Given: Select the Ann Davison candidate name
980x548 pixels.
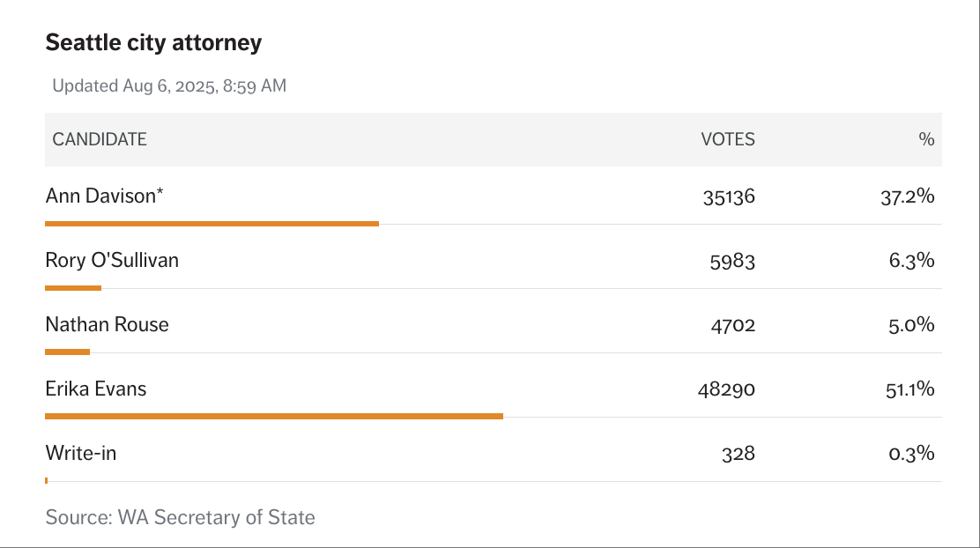Looking at the screenshot, I should (x=104, y=196).
